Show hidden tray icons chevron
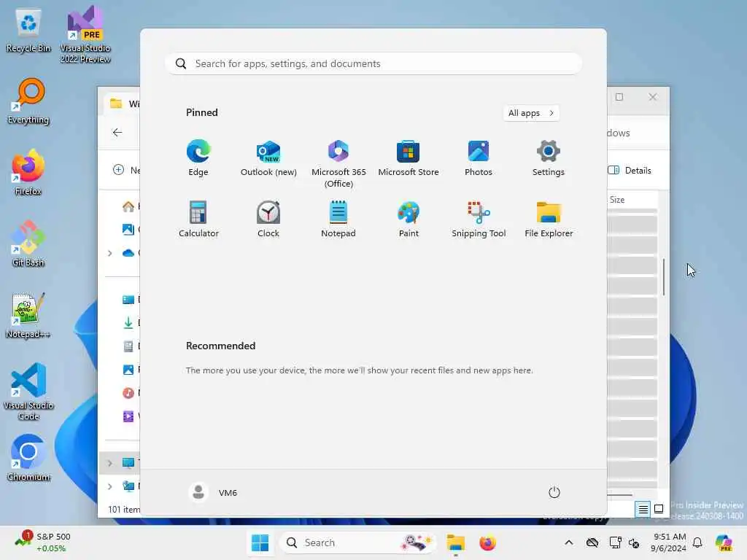Image resolution: width=747 pixels, height=560 pixels. [568, 542]
